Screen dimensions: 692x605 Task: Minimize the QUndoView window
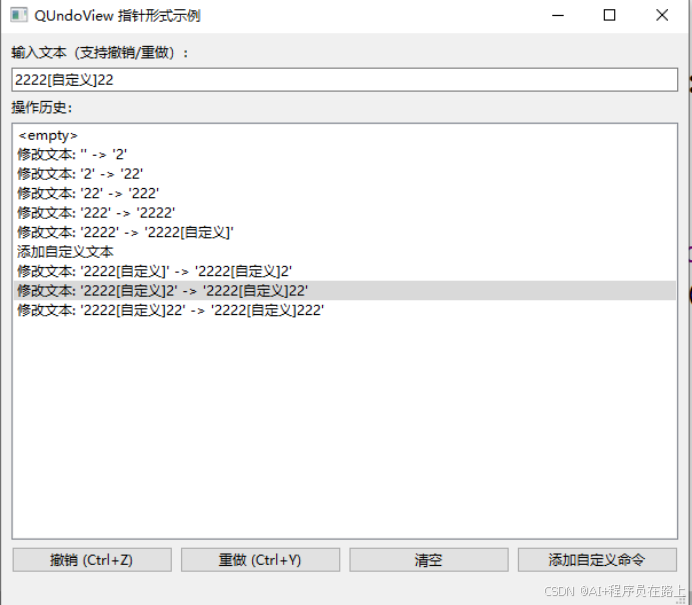pos(558,15)
